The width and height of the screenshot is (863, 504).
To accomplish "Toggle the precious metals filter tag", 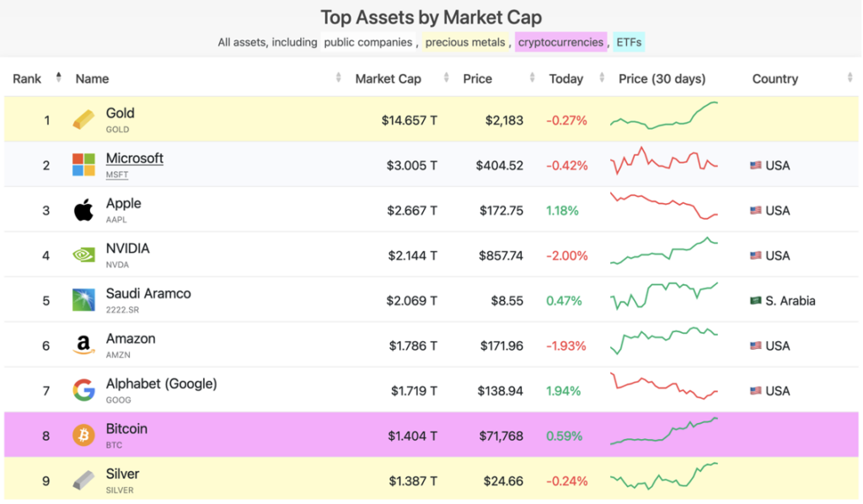I will 465,42.
